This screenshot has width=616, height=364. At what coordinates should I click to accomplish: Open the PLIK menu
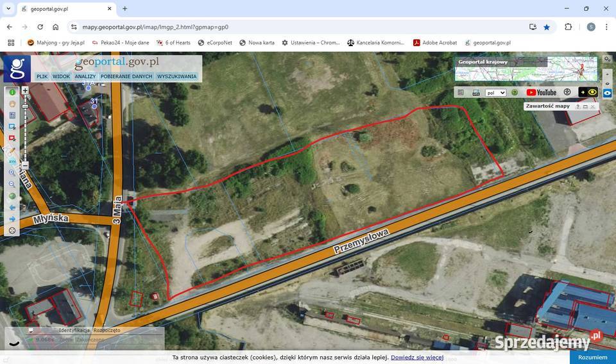tap(42, 76)
